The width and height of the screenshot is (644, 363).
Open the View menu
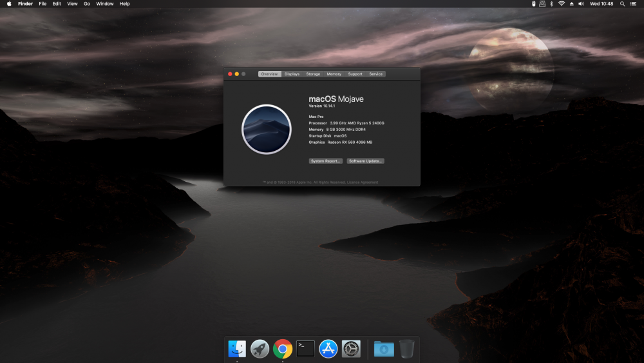pyautogui.click(x=72, y=4)
